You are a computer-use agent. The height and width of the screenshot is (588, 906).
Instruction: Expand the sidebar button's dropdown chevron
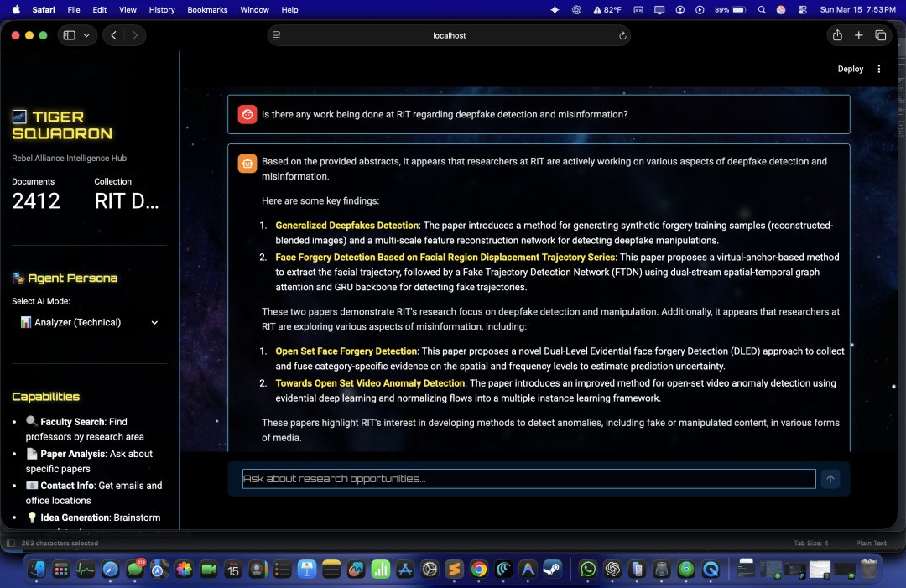point(86,35)
